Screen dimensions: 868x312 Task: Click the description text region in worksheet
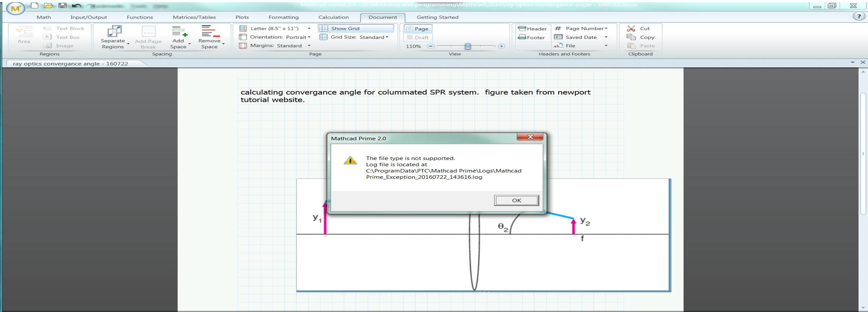(x=415, y=96)
